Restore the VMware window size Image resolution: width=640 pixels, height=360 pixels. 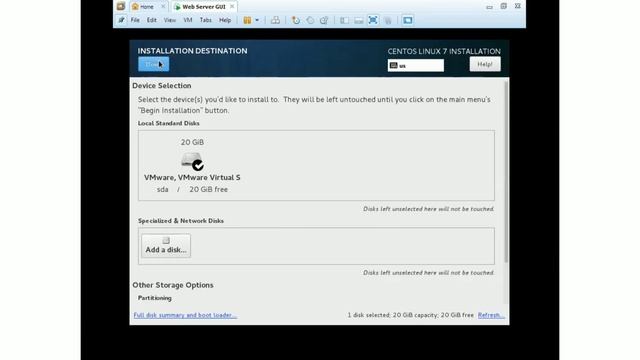coord(504,6)
